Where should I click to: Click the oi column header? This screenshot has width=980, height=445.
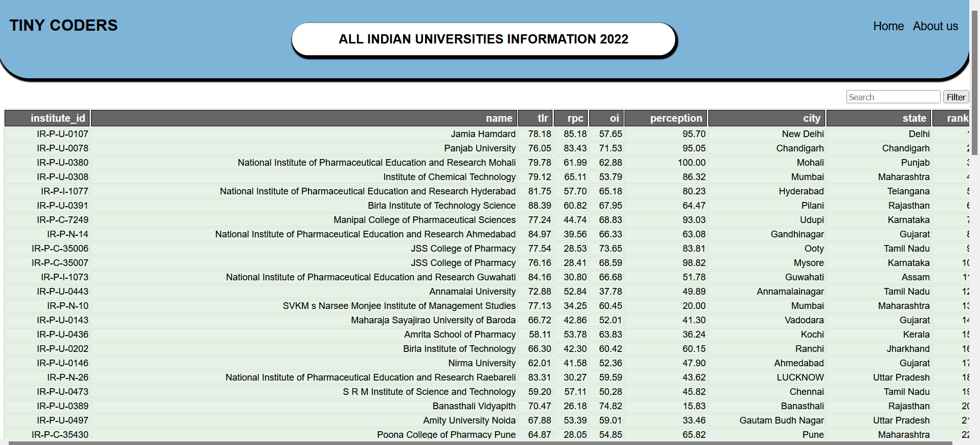click(x=606, y=118)
